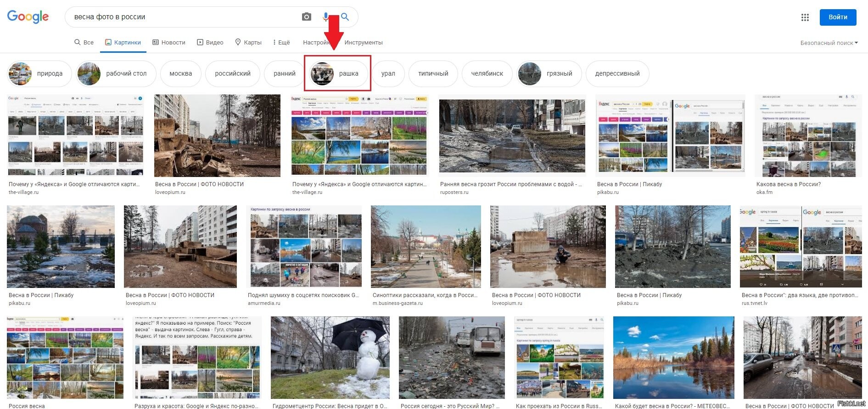Open 'Какова весна в России?' caption
The image size is (868, 409).
(789, 184)
